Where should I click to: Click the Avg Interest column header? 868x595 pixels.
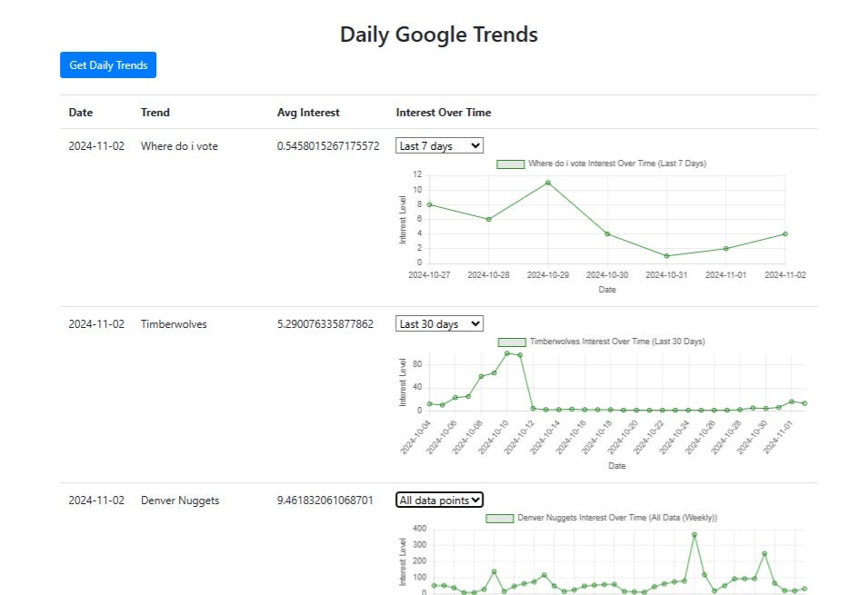[308, 113]
